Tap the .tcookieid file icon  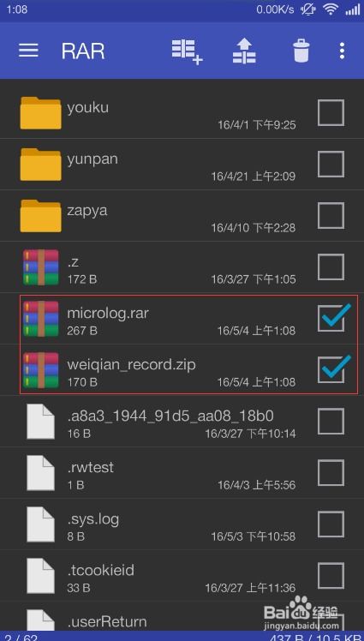tap(40, 576)
